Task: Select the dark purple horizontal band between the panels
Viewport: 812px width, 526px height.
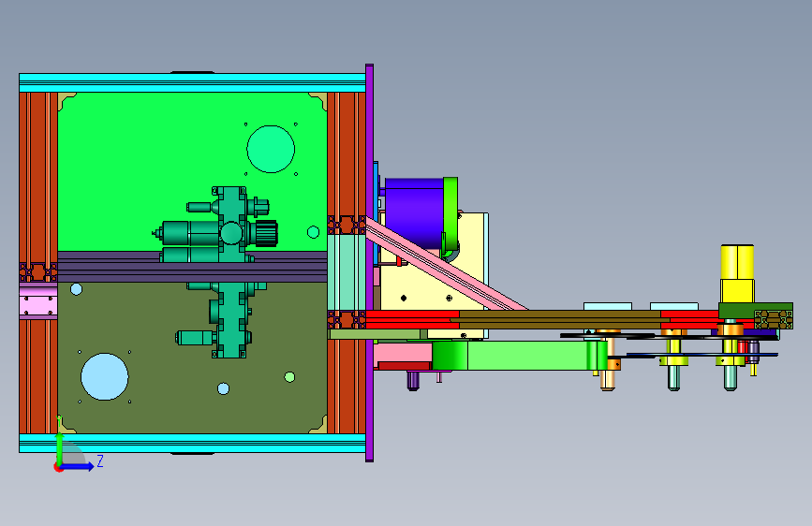Action: (192, 267)
